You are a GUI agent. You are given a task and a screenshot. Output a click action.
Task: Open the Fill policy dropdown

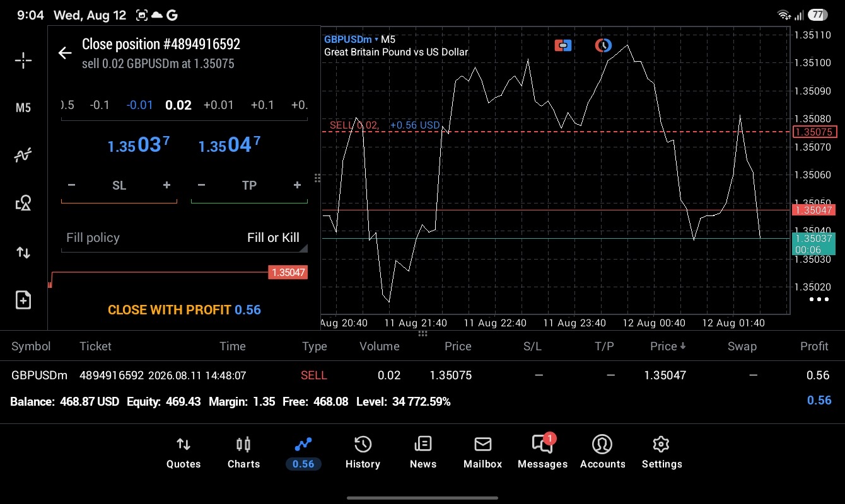(184, 238)
